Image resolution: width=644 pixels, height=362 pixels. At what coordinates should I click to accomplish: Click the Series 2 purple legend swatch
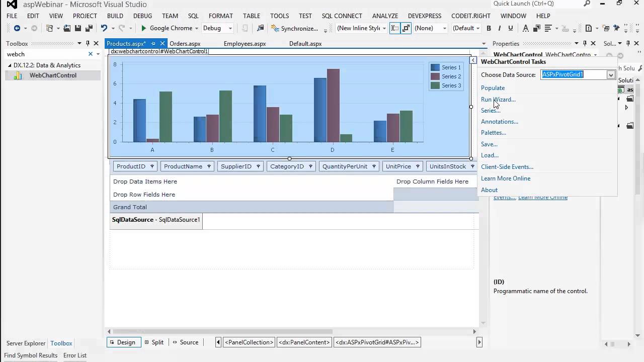click(x=435, y=76)
